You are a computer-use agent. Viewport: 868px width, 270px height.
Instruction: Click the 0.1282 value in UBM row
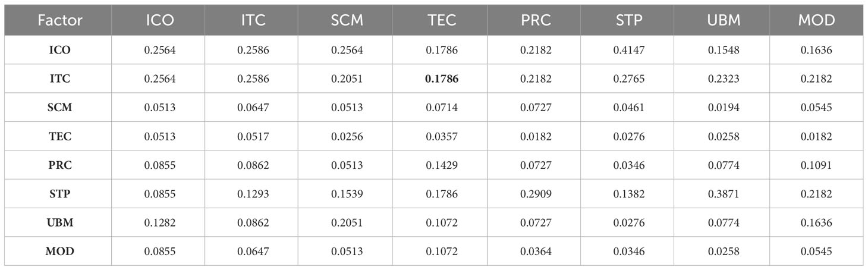point(161,223)
